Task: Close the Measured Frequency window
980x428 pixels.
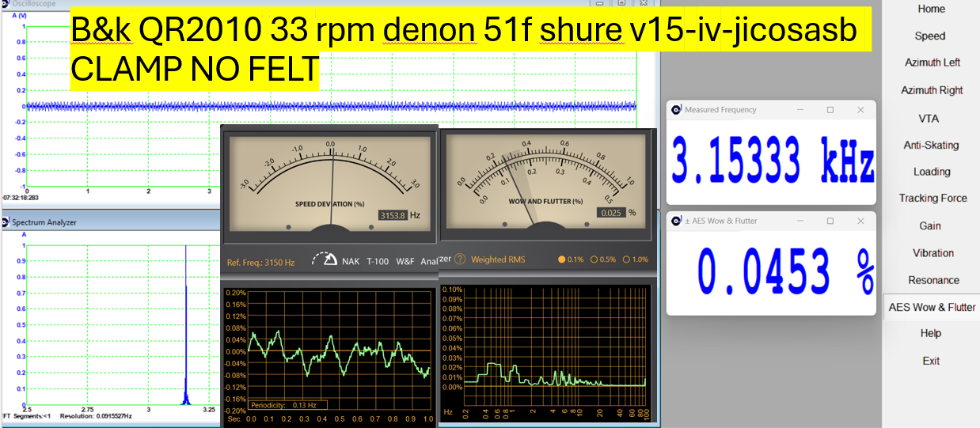Action: (860, 110)
